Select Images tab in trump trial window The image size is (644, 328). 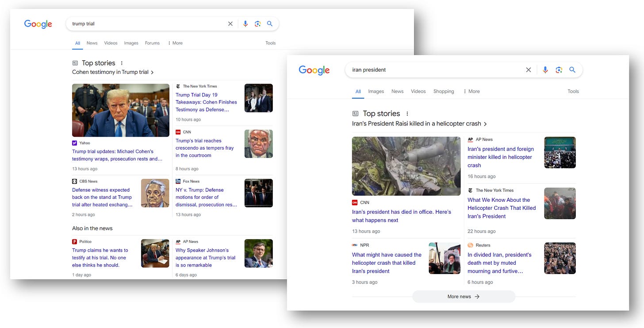coord(131,43)
